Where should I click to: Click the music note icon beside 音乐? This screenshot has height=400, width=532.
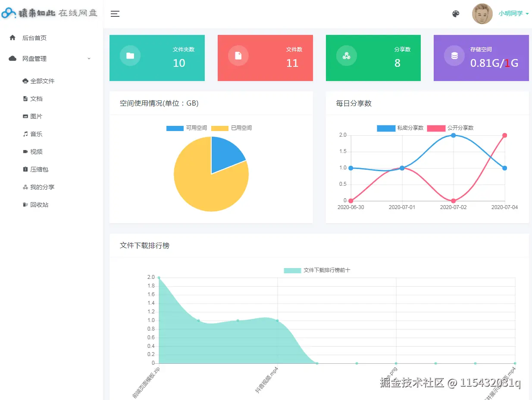25,134
